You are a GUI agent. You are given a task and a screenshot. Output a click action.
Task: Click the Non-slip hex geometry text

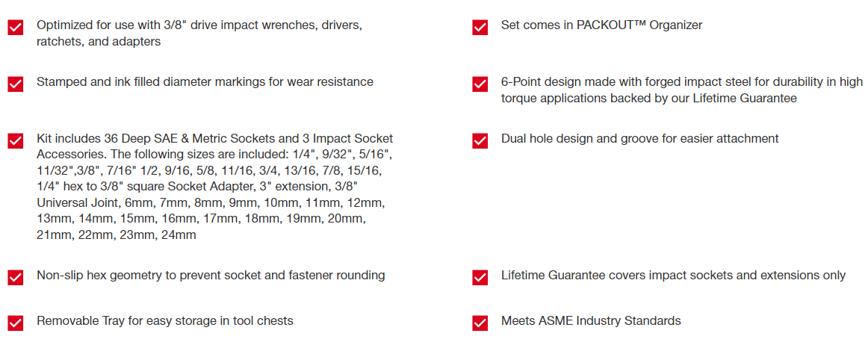[x=211, y=275]
